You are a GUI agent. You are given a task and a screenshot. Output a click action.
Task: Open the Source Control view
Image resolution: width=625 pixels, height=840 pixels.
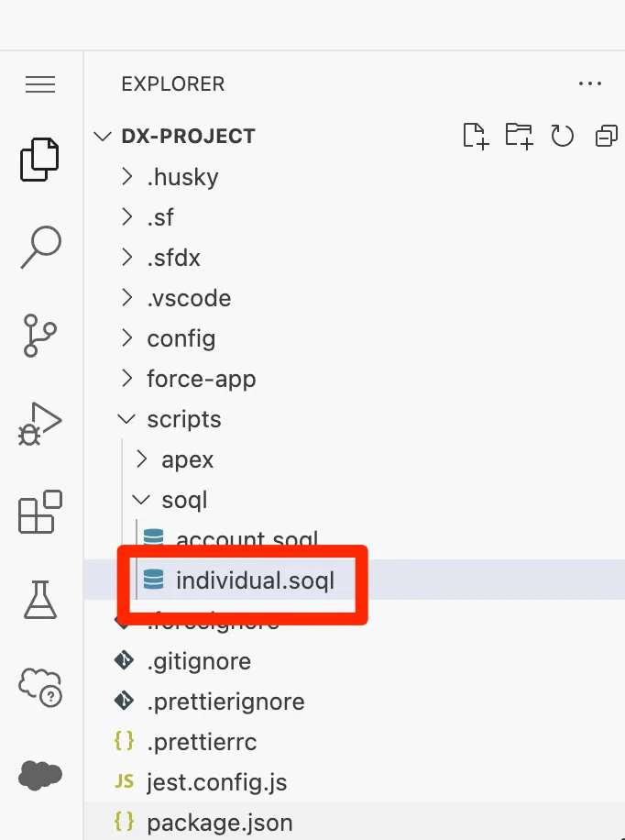click(40, 337)
